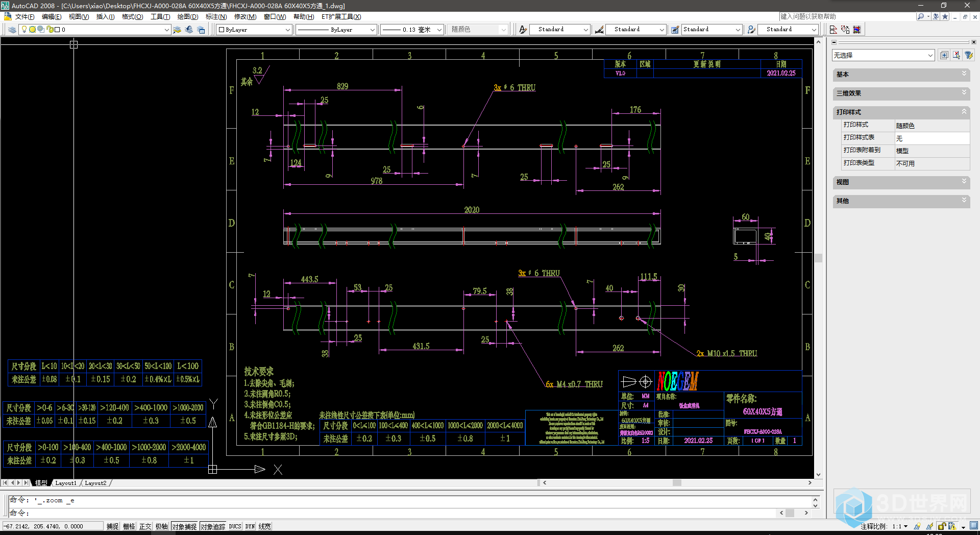Open the Table Style manager icon
Image resolution: width=980 pixels, height=535 pixels.
[x=675, y=30]
